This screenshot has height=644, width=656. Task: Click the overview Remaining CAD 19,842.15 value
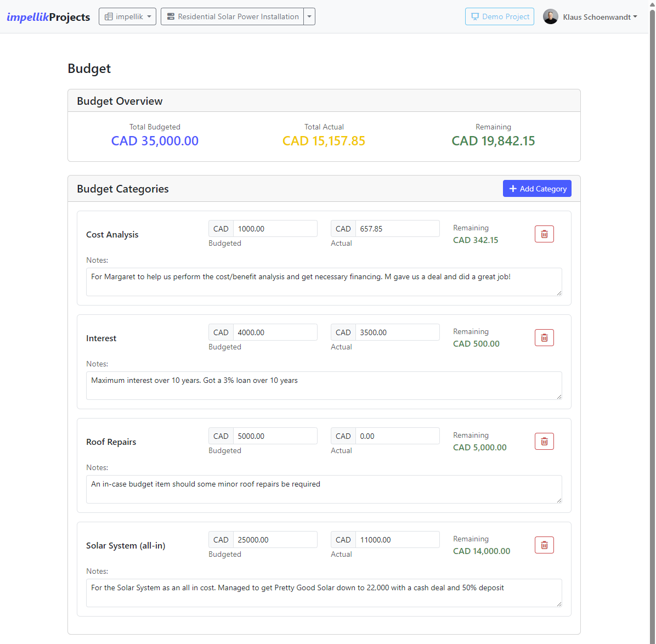tap(493, 141)
